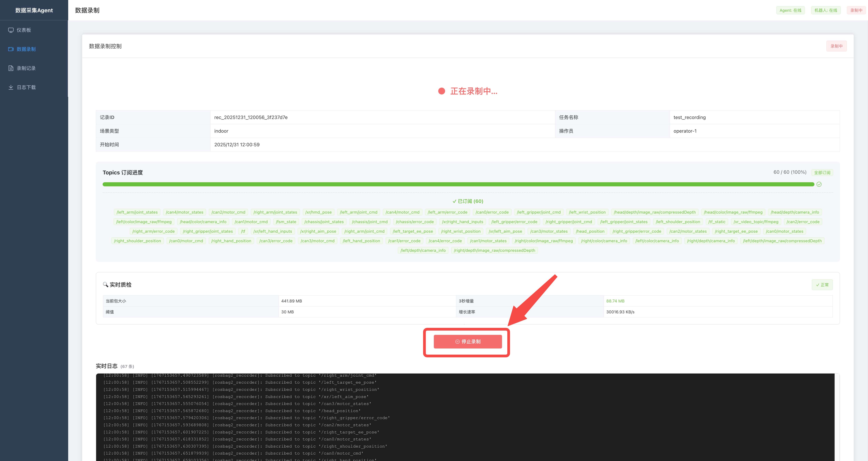Click the download icon beside 日志下载
868x461 pixels.
point(11,87)
